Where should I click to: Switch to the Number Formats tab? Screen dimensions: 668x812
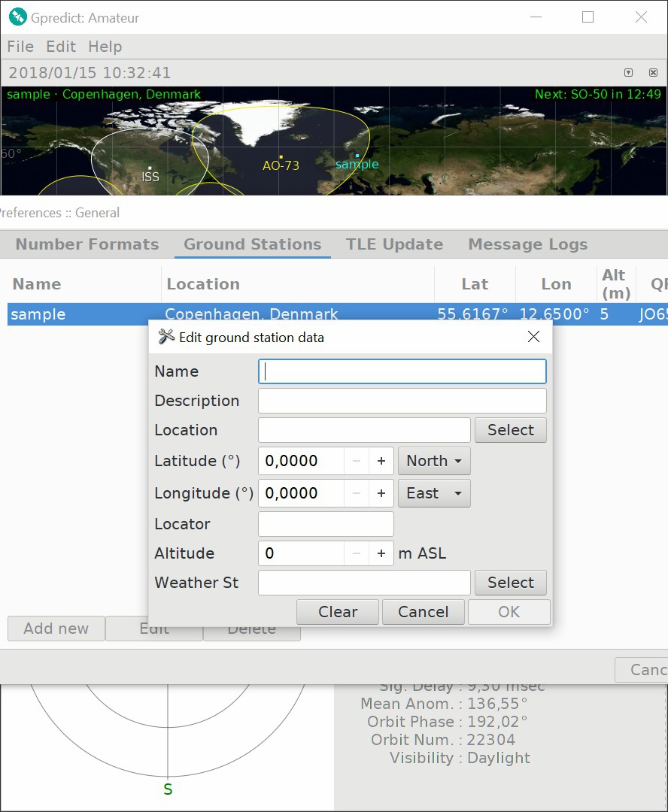tap(87, 244)
